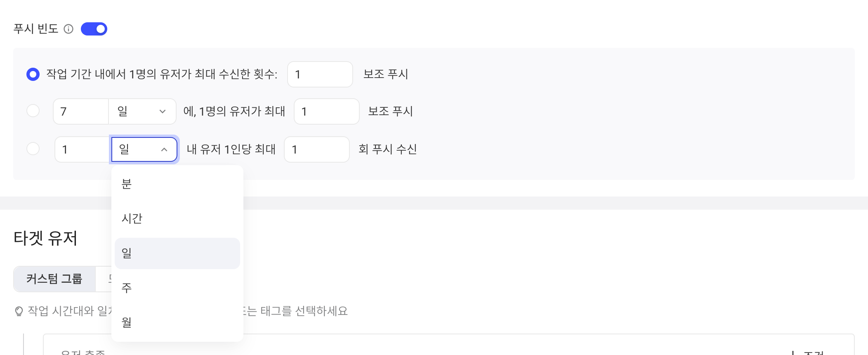Collapse the opened 일 dropdown in third row
Screen dimensions: 868x355
click(x=144, y=149)
